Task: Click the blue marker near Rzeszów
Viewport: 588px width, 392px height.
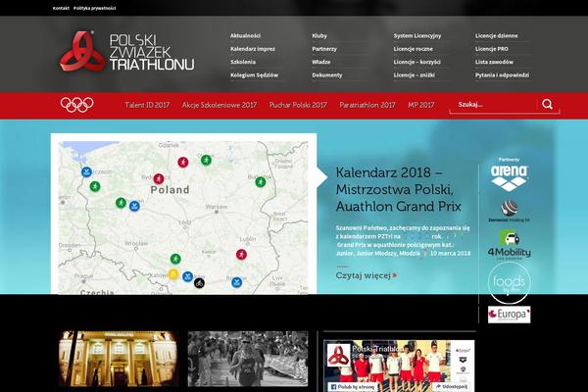Action: [236, 282]
